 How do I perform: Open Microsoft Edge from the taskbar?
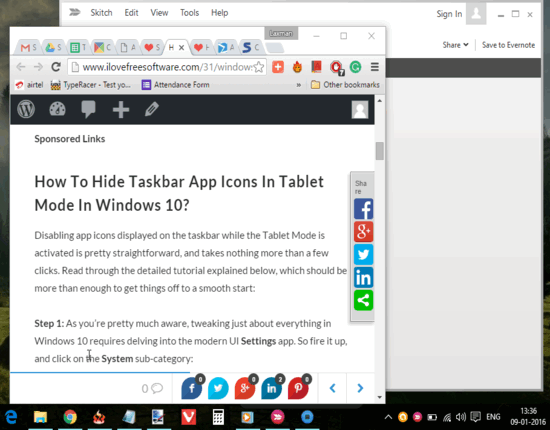[x=11, y=417]
